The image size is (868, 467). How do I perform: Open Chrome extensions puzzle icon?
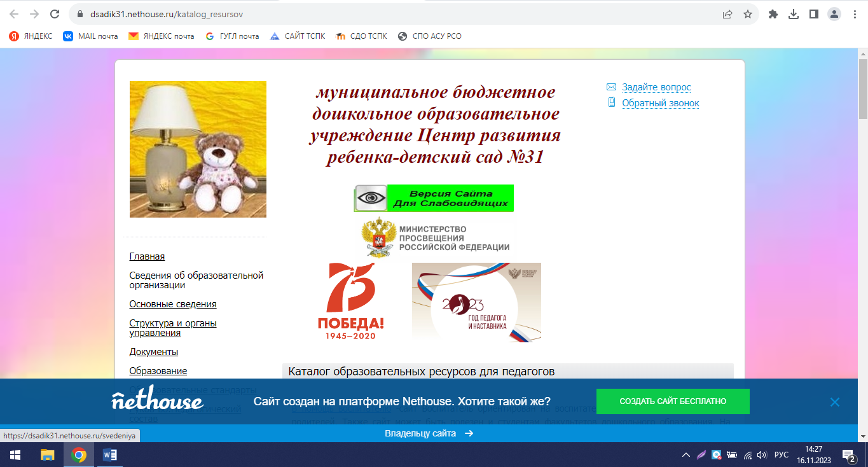(x=773, y=14)
